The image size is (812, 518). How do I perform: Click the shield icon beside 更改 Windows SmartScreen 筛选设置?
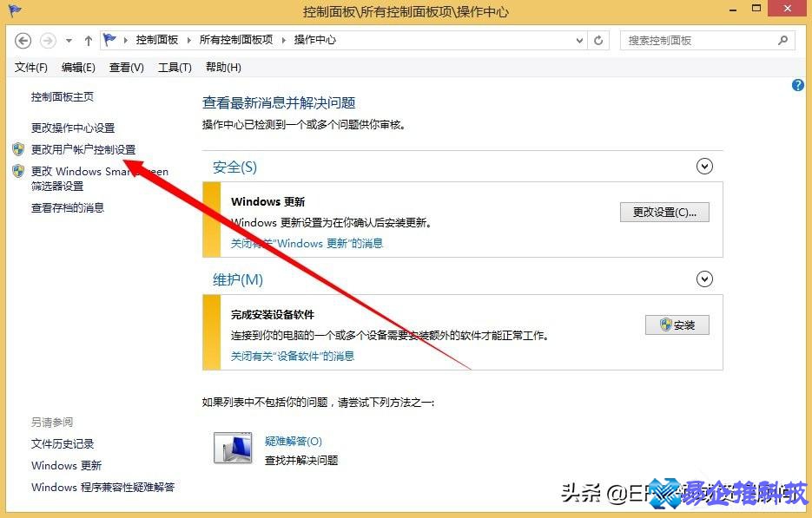17,171
